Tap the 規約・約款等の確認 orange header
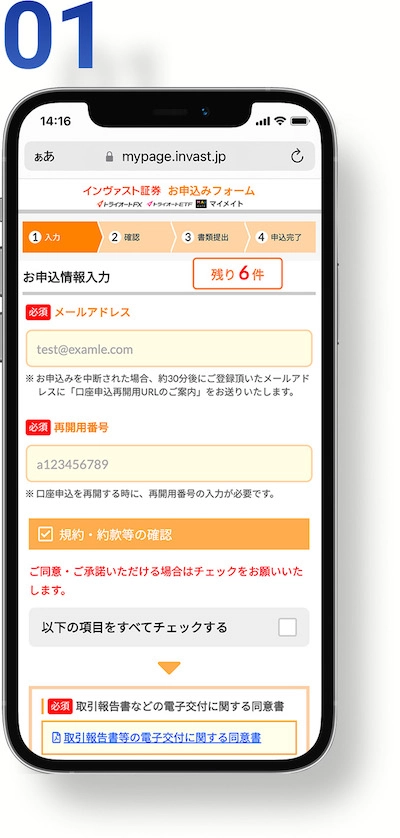The height and width of the screenshot is (838, 400). 169,533
